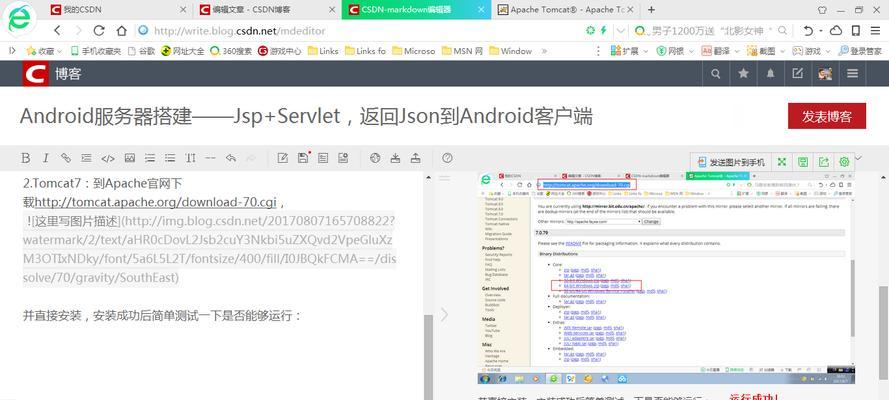
Task: Create a new article with pencil-note icon
Action: click(x=282, y=158)
